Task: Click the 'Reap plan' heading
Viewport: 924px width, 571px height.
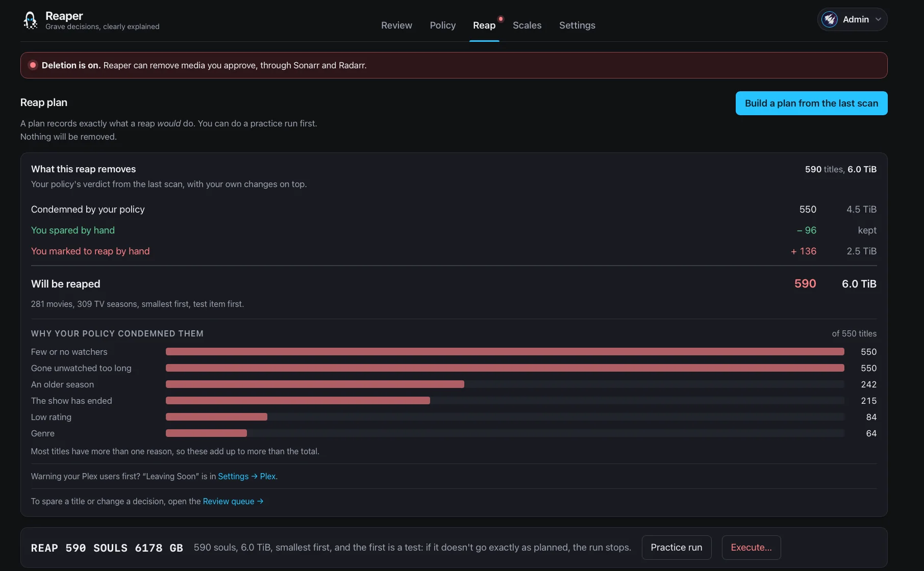Action: (44, 102)
